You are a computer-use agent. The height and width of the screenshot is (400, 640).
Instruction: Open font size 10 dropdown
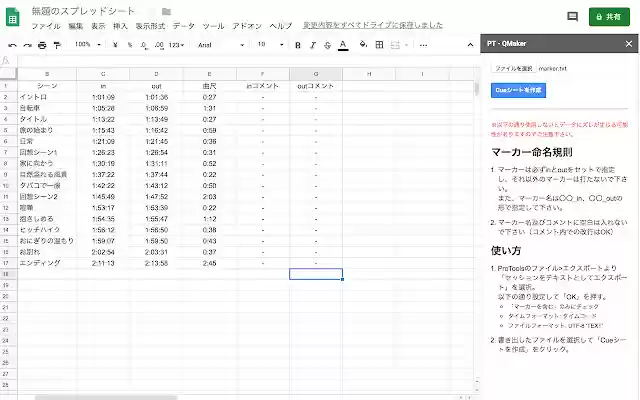point(270,44)
